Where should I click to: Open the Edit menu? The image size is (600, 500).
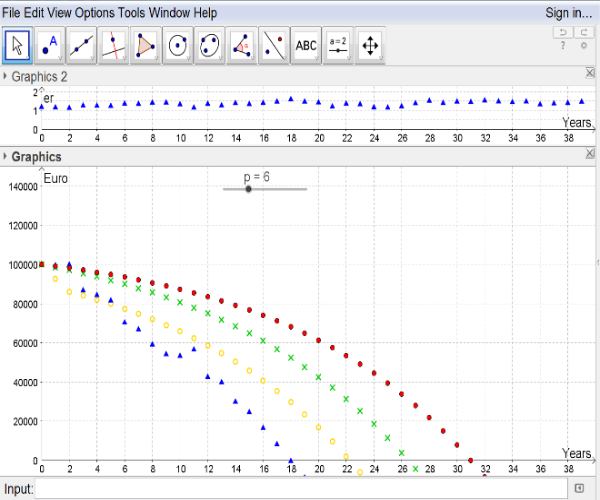34,13
